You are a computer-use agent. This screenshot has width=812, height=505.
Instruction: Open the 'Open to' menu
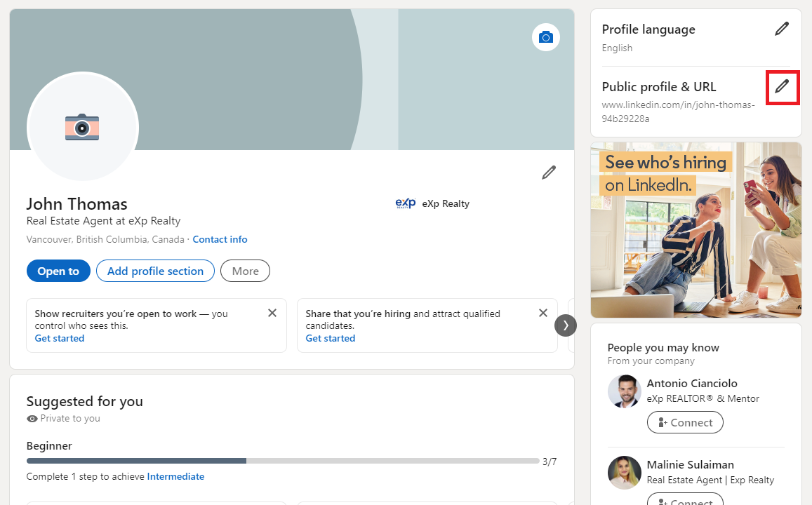point(58,271)
